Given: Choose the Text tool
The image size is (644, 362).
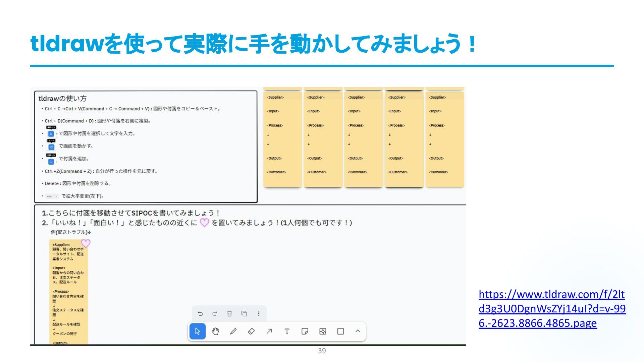Looking at the screenshot, I should 287,331.
